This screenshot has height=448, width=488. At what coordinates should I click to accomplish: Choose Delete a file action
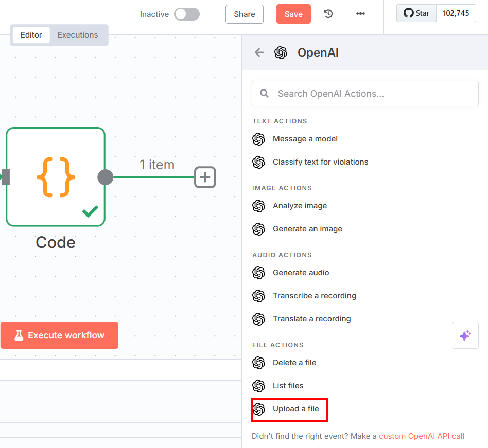tap(294, 363)
